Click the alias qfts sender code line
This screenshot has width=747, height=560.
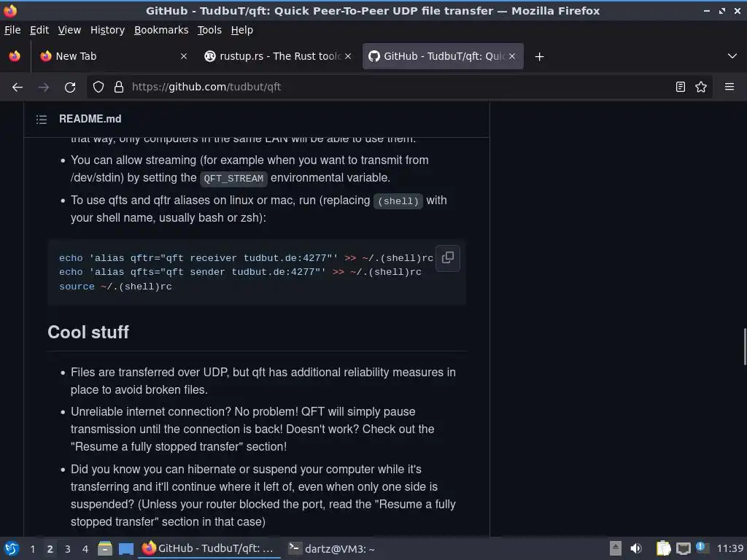240,272
